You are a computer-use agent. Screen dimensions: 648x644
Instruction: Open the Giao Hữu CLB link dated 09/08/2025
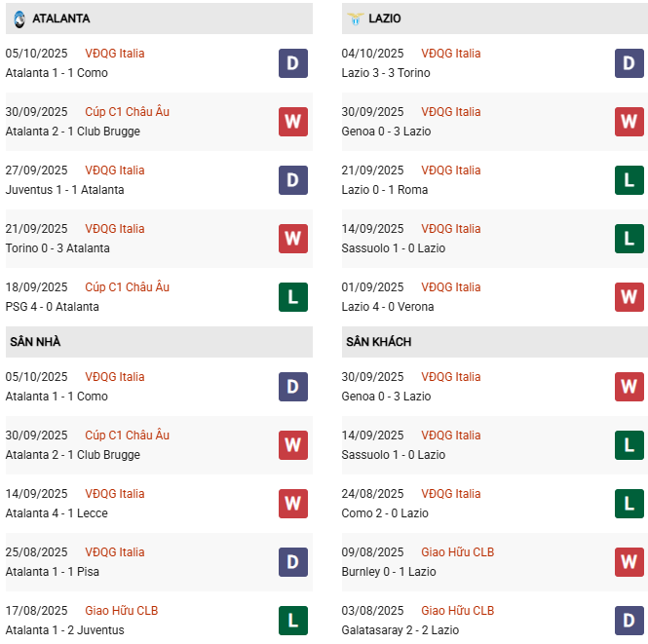(x=457, y=552)
